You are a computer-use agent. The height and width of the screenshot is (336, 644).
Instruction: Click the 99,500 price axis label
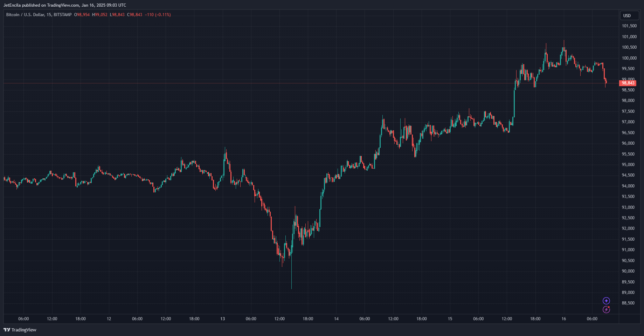coord(628,69)
